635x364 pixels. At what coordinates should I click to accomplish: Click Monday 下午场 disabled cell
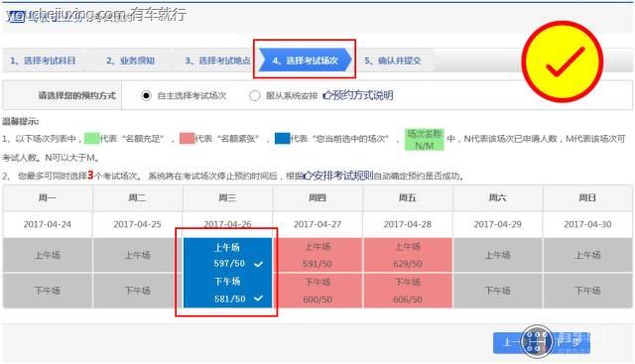[x=48, y=291]
